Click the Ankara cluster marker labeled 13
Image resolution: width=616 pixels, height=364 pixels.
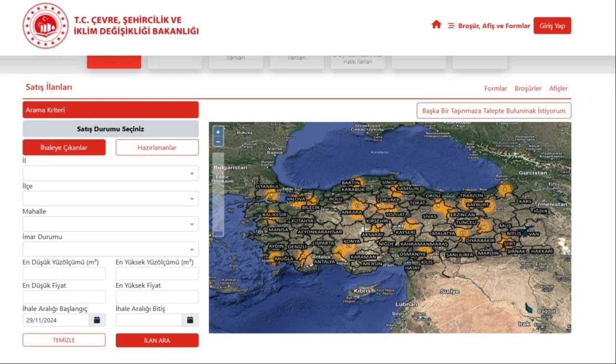pos(357,206)
